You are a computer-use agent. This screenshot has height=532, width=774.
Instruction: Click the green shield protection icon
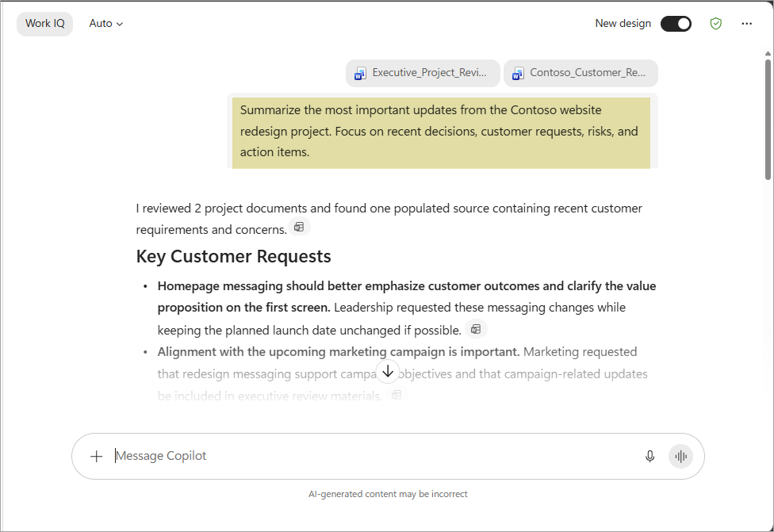(716, 24)
